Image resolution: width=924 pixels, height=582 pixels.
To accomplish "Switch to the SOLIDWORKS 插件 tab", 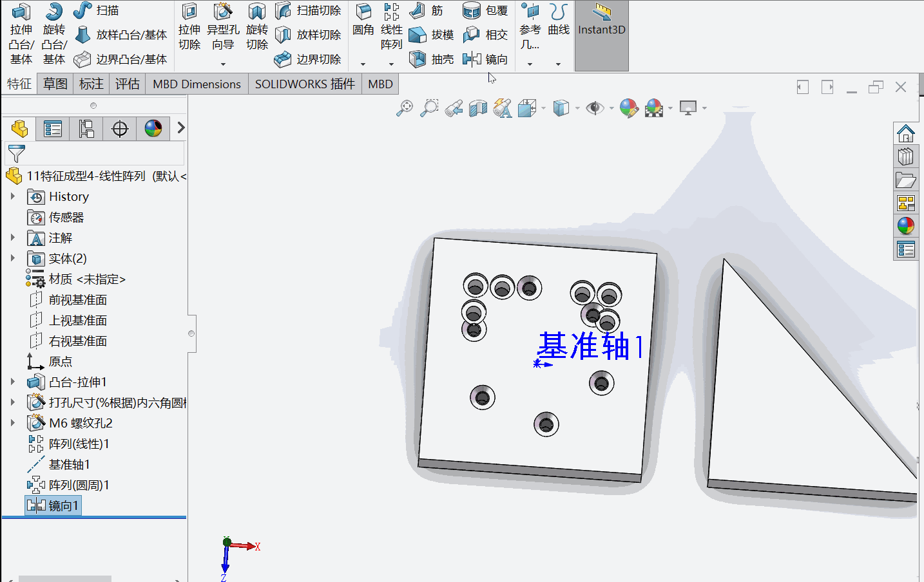I will [305, 84].
